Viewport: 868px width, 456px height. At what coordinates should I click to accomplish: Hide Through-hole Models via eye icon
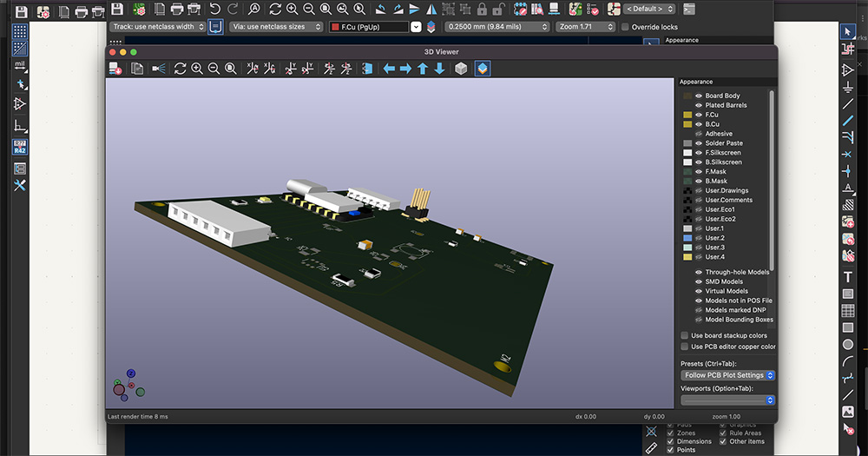point(699,272)
